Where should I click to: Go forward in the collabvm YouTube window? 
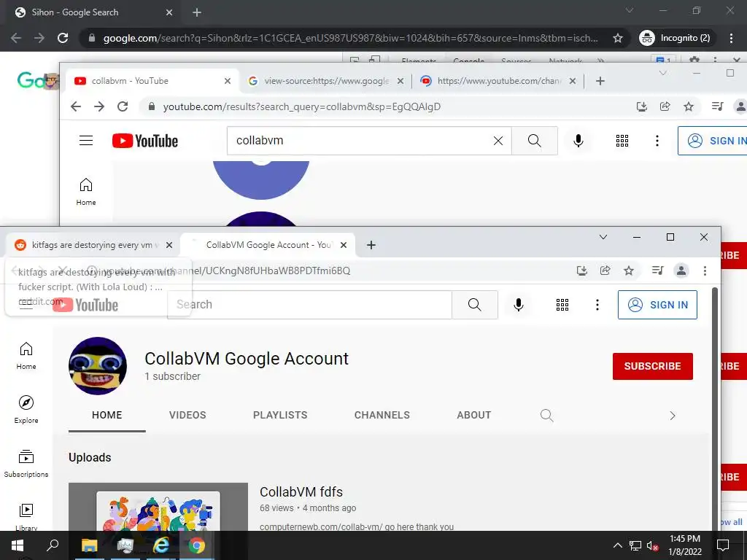coord(99,106)
